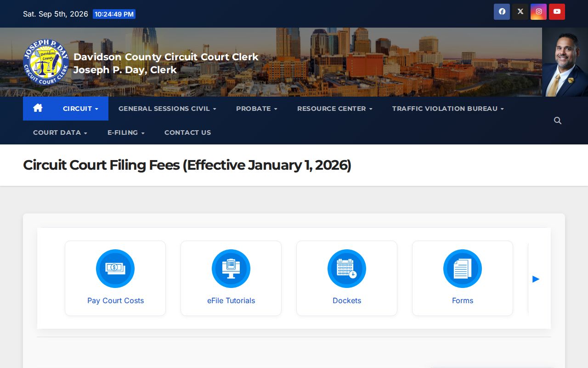Click the Joseph P. Day, Clerk subtitle
588x368 pixels.
point(125,70)
